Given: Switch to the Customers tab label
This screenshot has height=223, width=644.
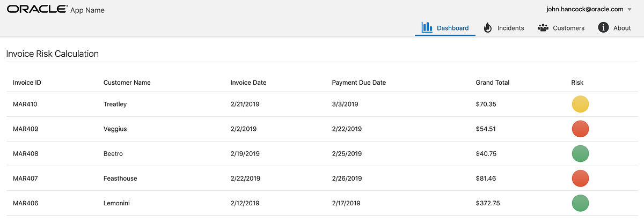Looking at the screenshot, I should click(568, 28).
